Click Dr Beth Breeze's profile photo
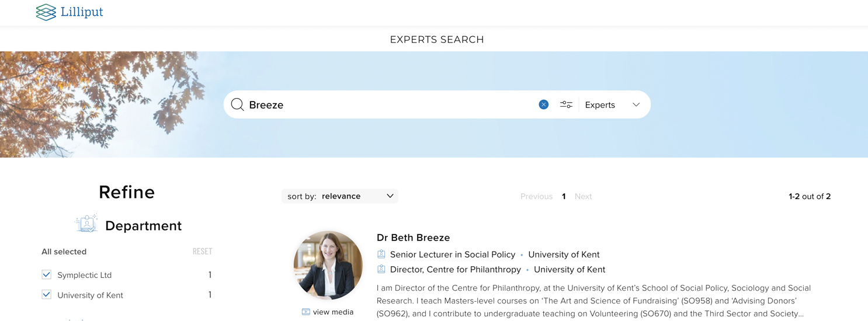The image size is (868, 321). coord(328,265)
